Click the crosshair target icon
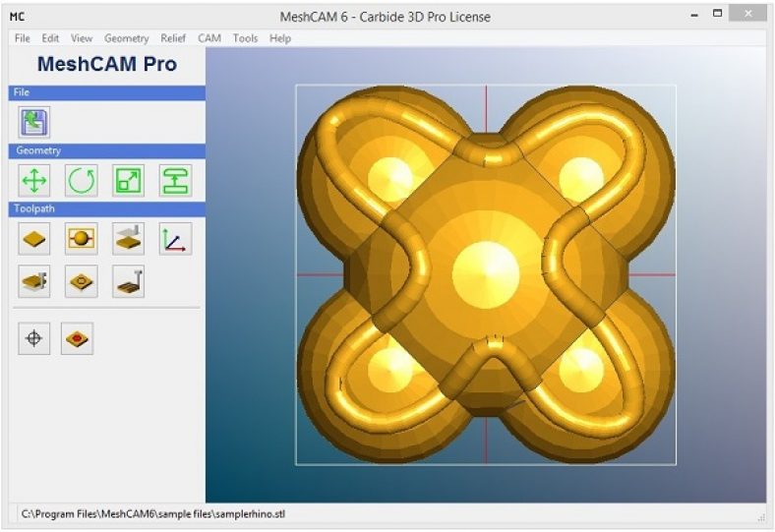This screenshot has width=775, height=532. (34, 338)
